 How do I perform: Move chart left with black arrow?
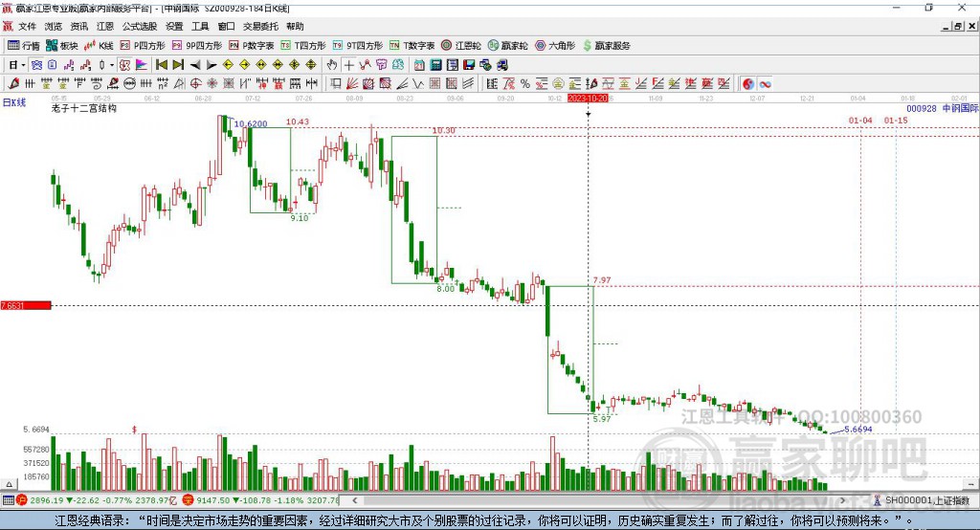195,65
